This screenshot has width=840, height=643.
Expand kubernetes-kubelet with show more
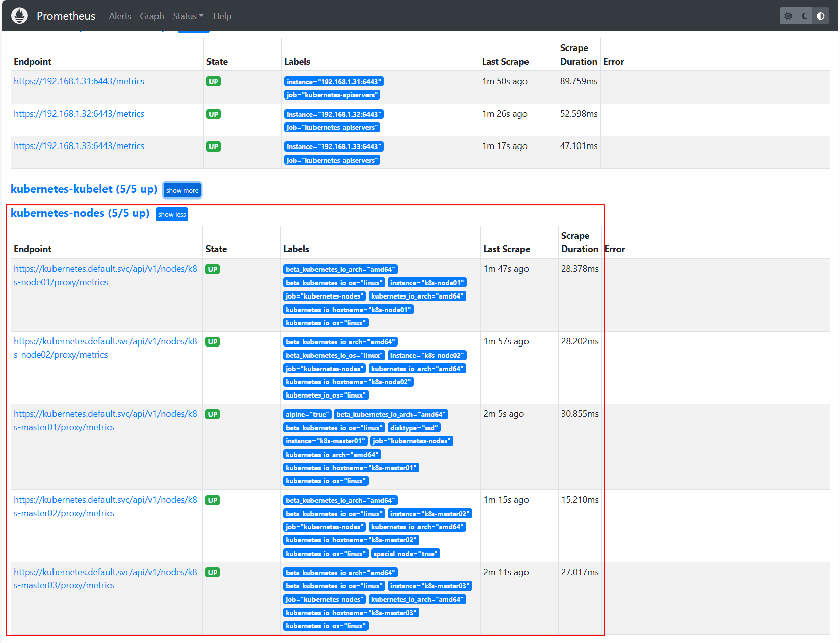pos(182,190)
